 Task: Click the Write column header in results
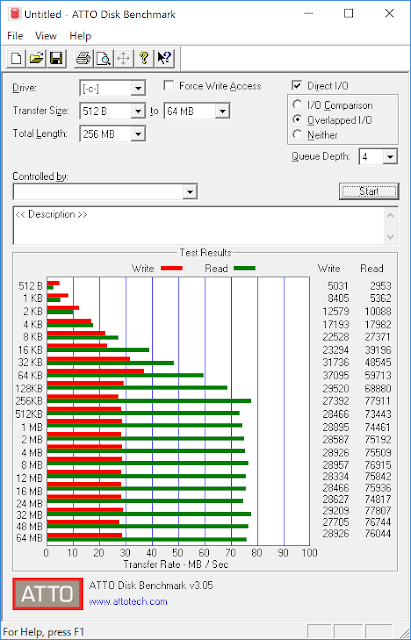(329, 268)
